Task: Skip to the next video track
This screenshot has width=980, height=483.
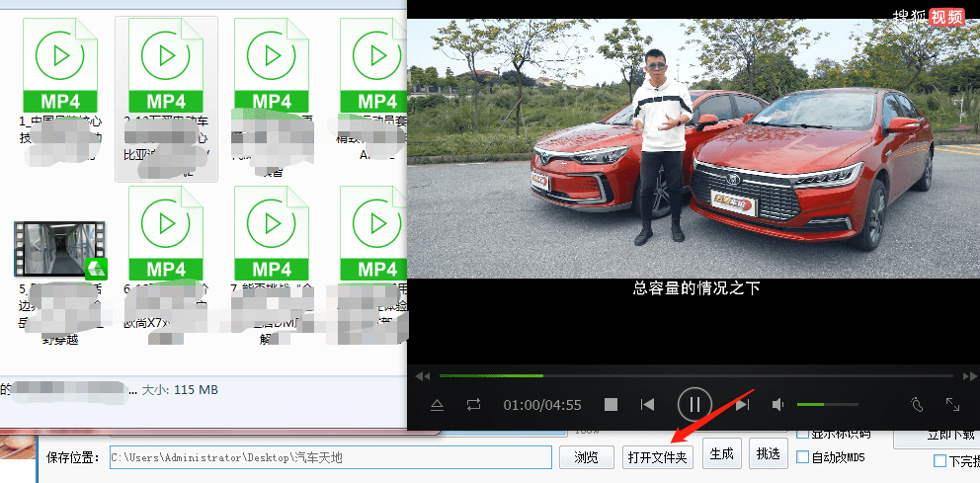Action: pyautogui.click(x=742, y=404)
